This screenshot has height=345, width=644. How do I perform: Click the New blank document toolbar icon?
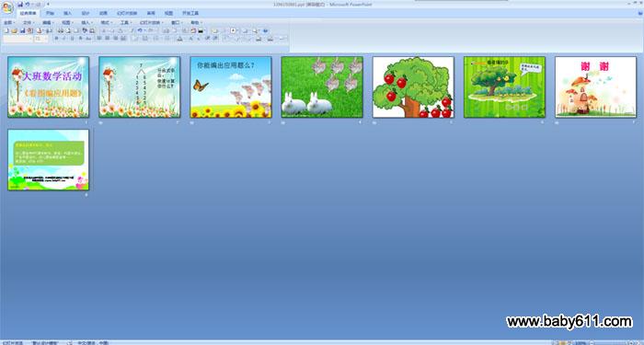(6, 30)
